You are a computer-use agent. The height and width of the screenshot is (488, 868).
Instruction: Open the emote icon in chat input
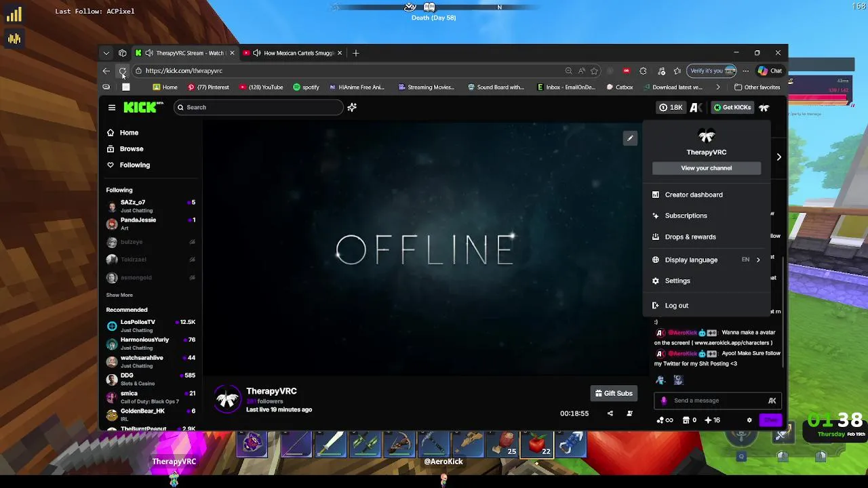click(772, 401)
